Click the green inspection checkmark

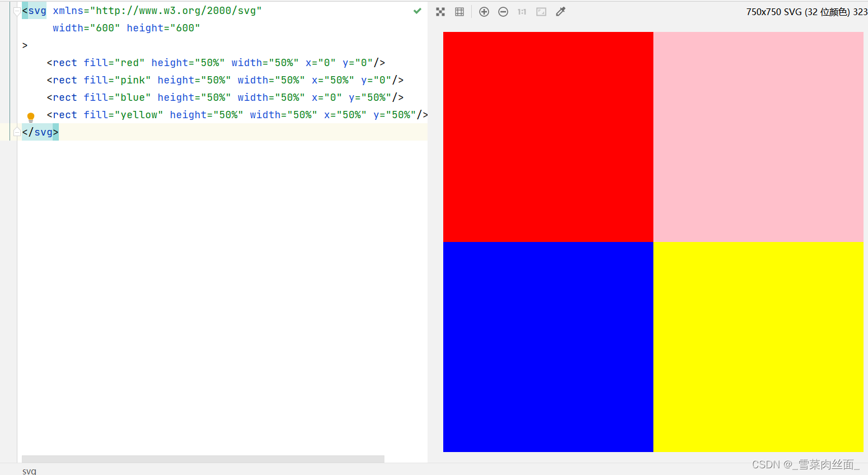tap(417, 11)
